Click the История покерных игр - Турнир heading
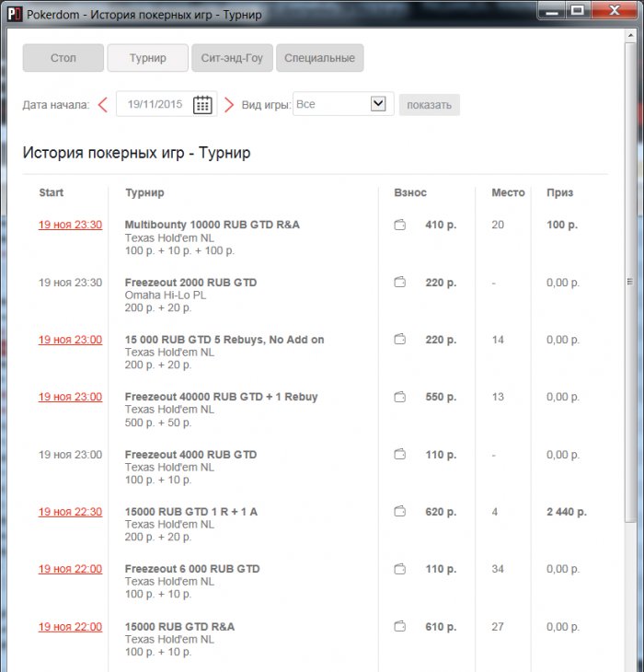Viewport: 644px width, 672px height. pyautogui.click(x=136, y=153)
